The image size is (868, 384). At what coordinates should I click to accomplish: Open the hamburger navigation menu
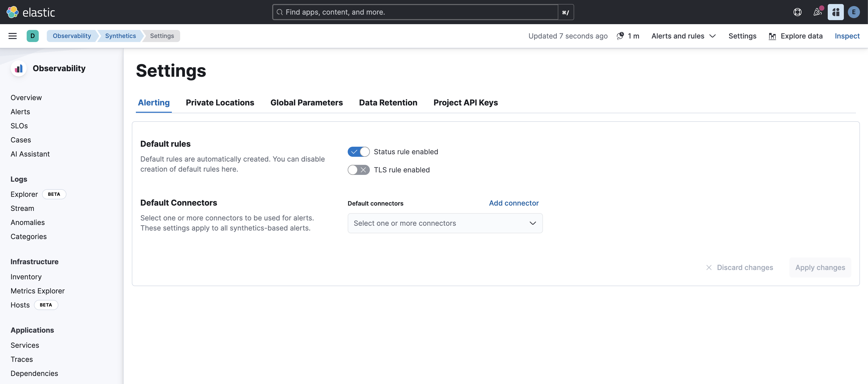[13, 36]
